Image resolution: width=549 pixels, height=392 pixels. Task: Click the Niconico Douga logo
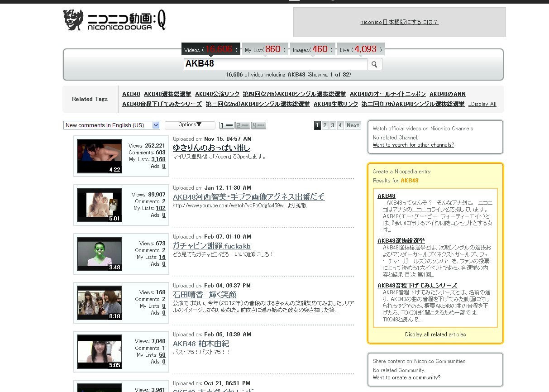(x=114, y=20)
